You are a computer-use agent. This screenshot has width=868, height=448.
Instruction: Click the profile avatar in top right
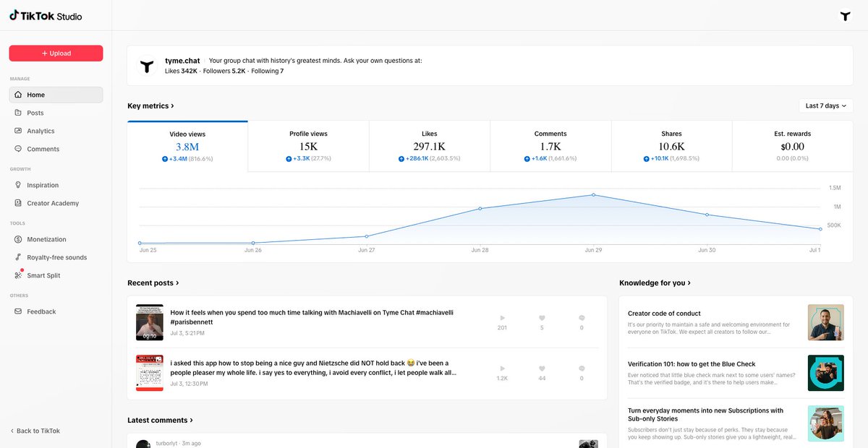(x=845, y=15)
